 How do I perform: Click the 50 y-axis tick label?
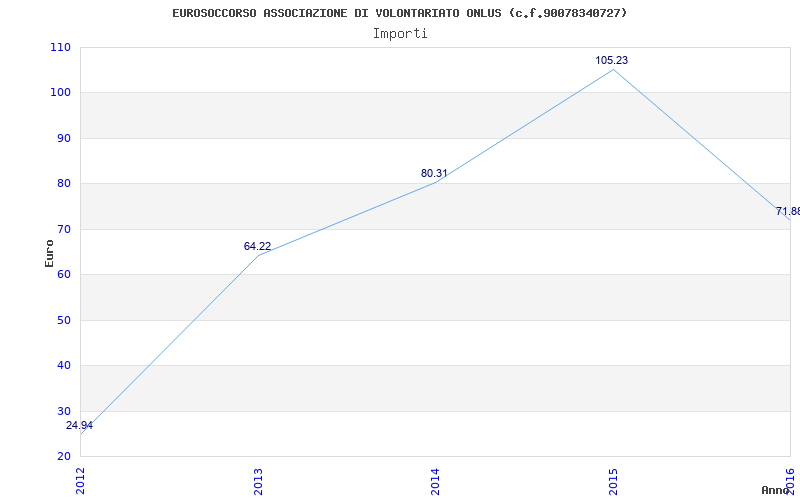(x=63, y=320)
